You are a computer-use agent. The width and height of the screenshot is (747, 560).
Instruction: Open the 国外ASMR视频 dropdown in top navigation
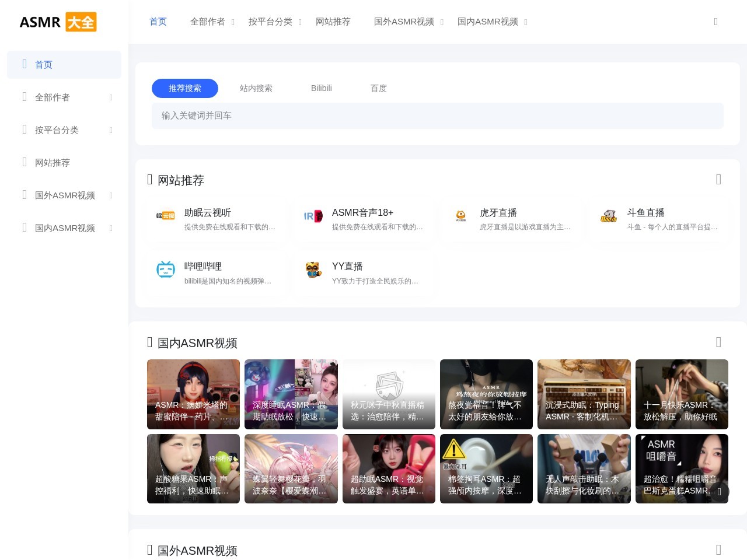pos(409,22)
